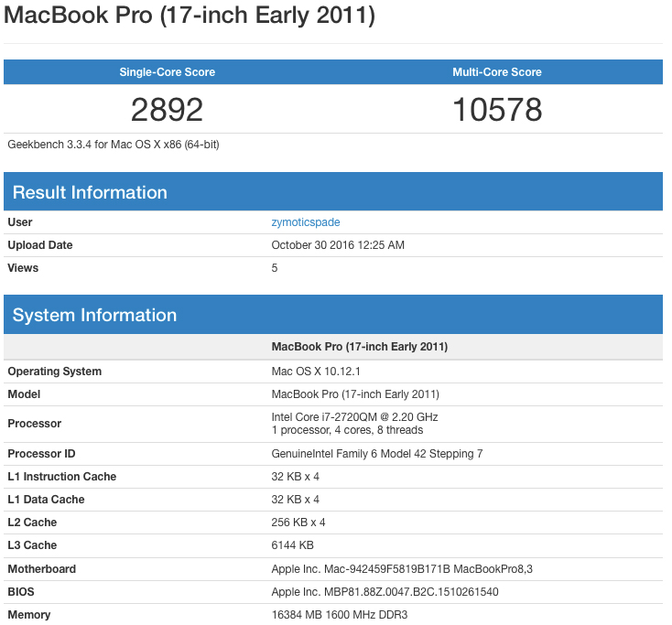Click the User row label

tap(20, 222)
